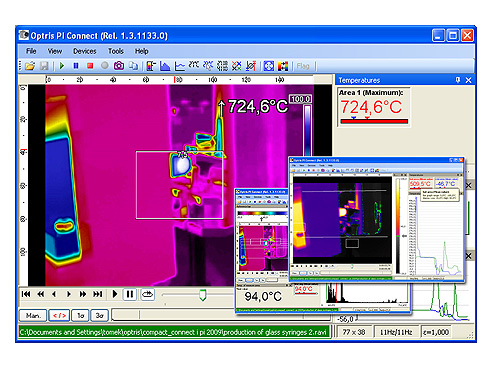The image size is (500, 375).
Task: Click the 100,0 scale label in image
Action: [300, 99]
